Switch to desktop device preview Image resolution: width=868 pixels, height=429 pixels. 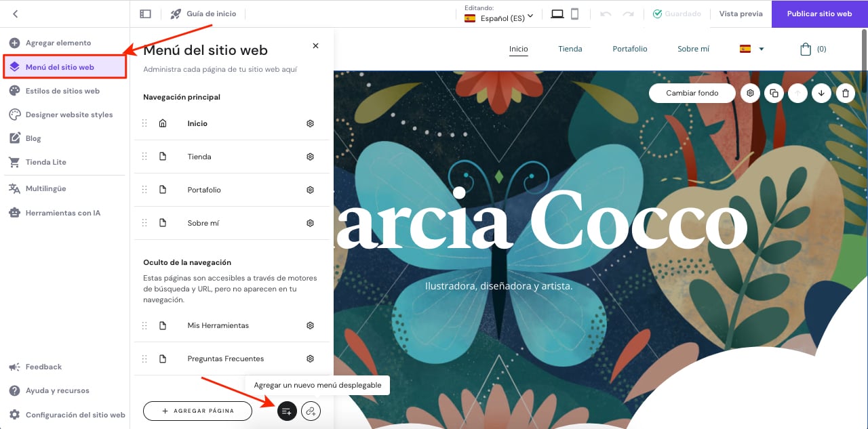click(x=557, y=14)
